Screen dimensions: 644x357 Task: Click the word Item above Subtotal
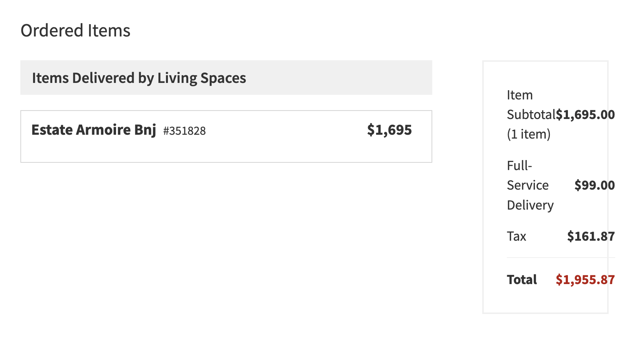pyautogui.click(x=520, y=95)
